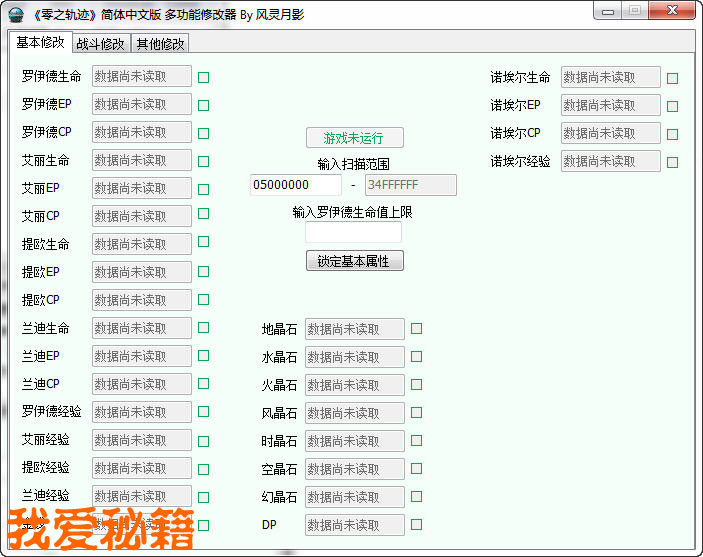Image resolution: width=703 pixels, height=557 pixels.
Task: Check the 幻晶石 checkbox
Action: pyautogui.click(x=416, y=496)
